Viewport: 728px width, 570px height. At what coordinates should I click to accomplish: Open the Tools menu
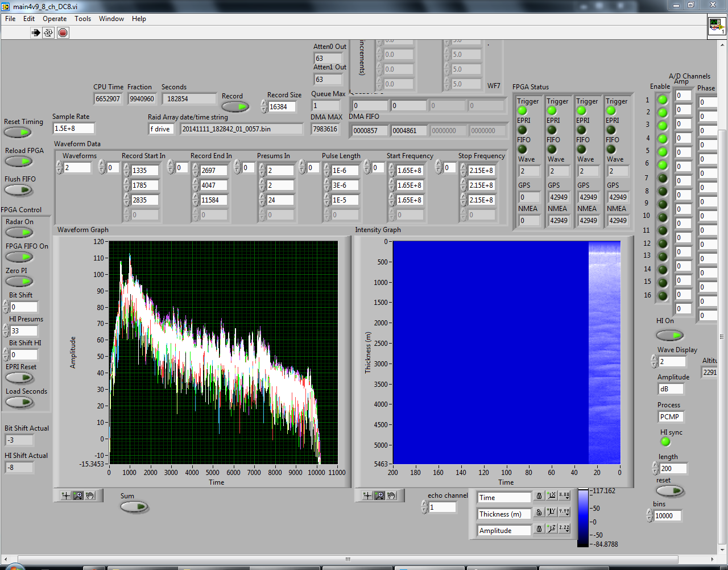pos(82,19)
